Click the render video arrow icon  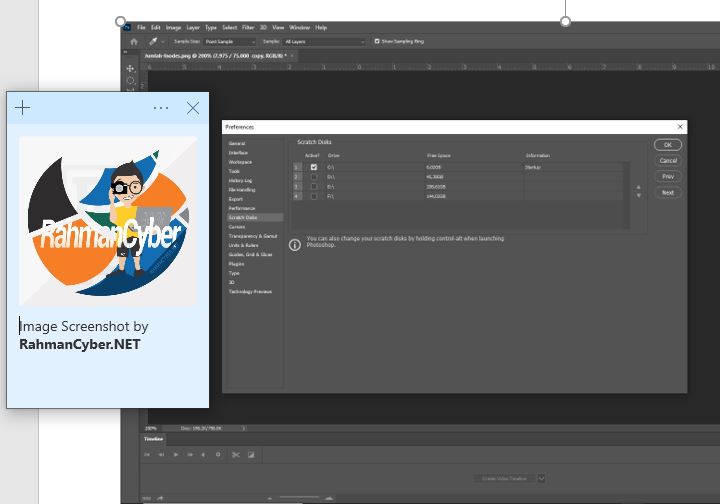[x=160, y=498]
